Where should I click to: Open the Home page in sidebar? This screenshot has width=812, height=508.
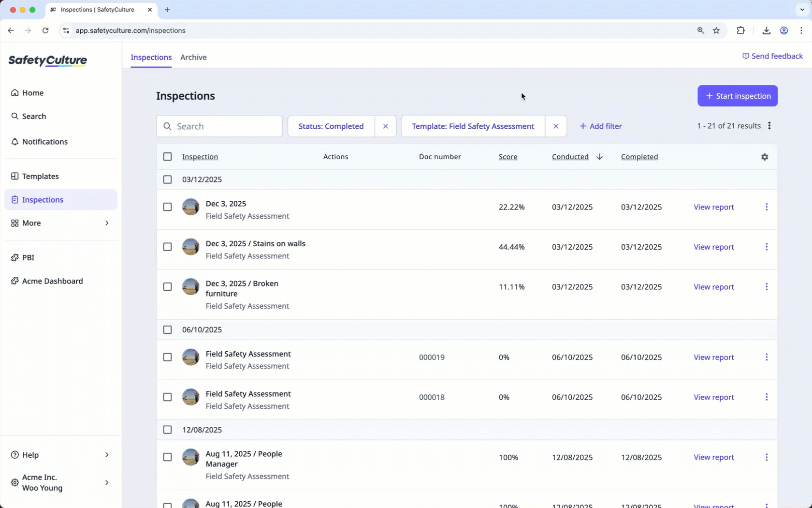pos(28,93)
